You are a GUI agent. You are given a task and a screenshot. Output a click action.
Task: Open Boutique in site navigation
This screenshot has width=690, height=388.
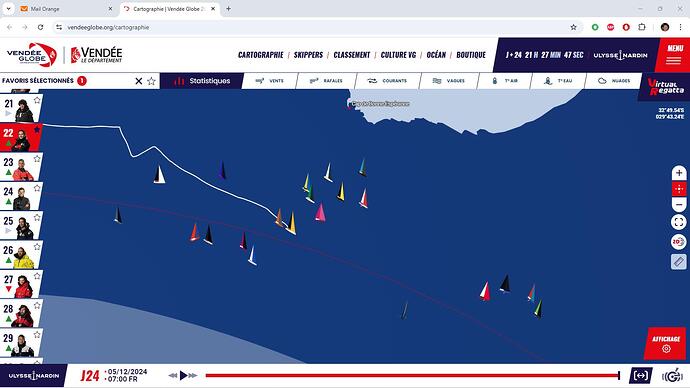tap(471, 55)
